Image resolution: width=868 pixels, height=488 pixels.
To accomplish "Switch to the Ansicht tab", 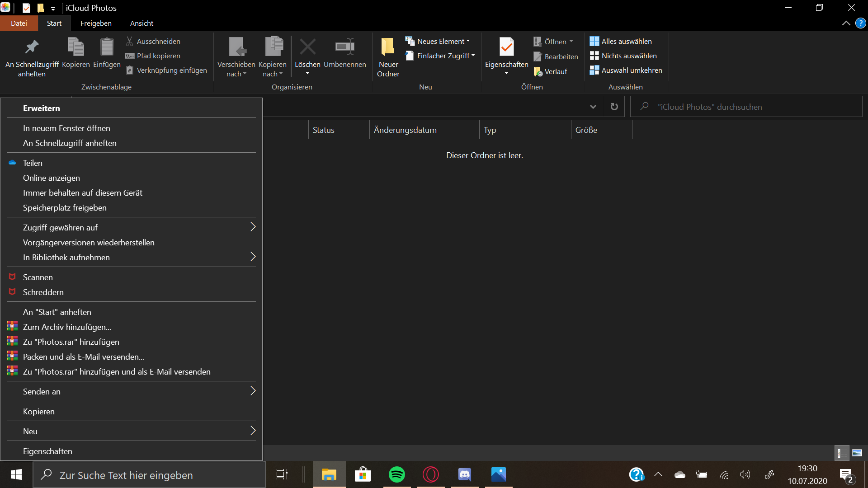I will tap(142, 23).
